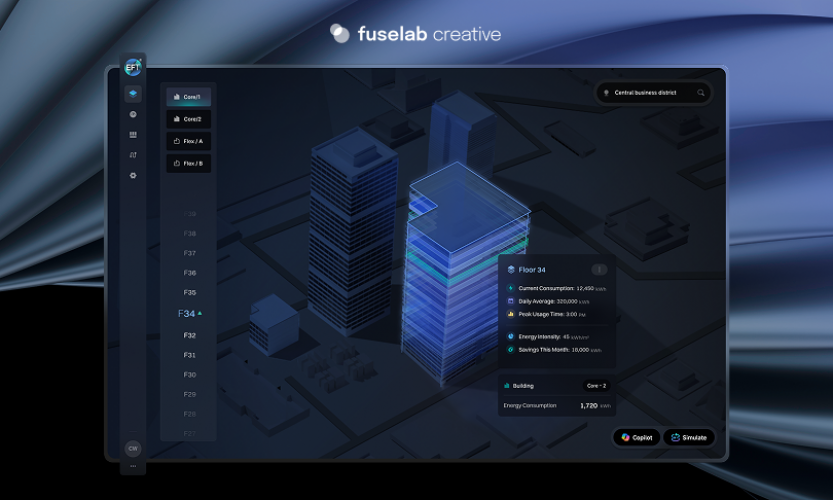Click the Daily Average calendar icon

click(511, 301)
